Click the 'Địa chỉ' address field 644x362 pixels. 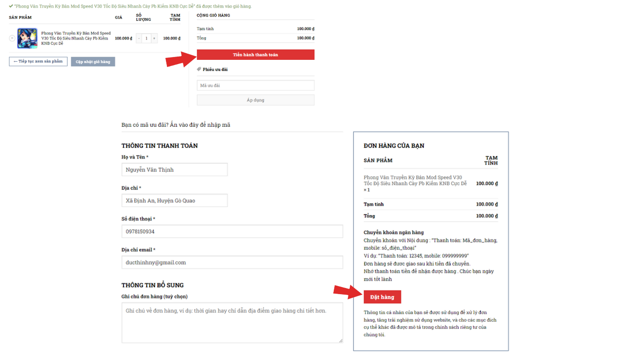tap(174, 200)
